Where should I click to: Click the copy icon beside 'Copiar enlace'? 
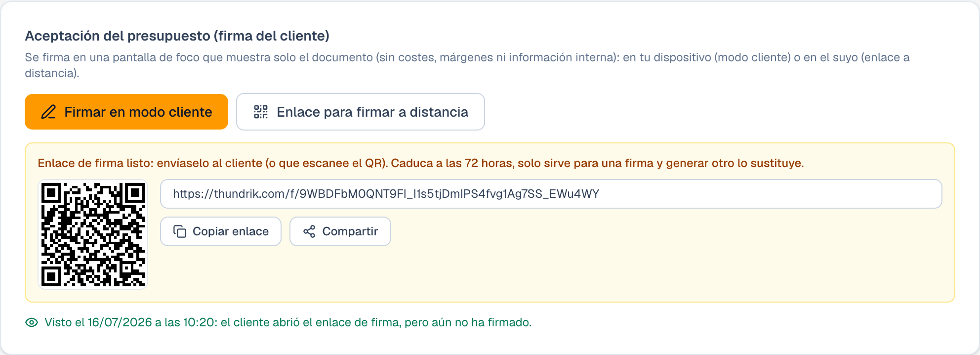coord(180,231)
